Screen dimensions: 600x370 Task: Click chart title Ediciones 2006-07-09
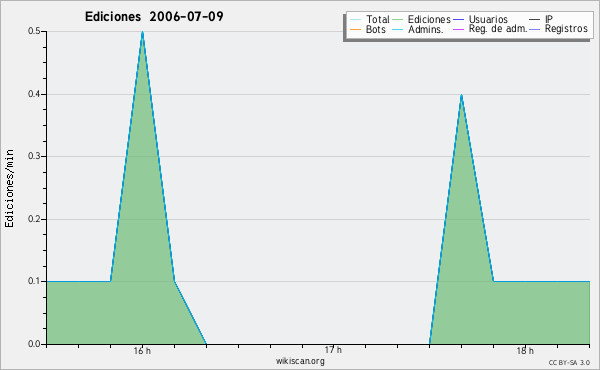[154, 17]
